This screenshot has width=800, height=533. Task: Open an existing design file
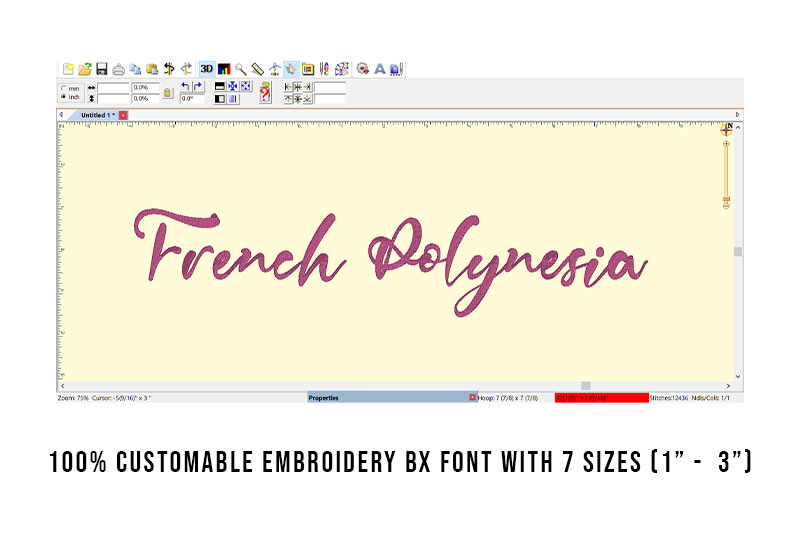pyautogui.click(x=85, y=69)
